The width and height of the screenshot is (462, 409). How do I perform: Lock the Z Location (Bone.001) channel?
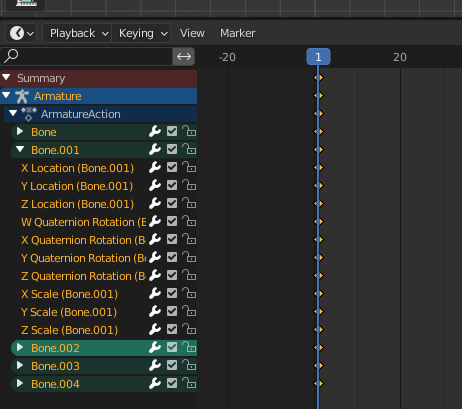click(x=189, y=204)
